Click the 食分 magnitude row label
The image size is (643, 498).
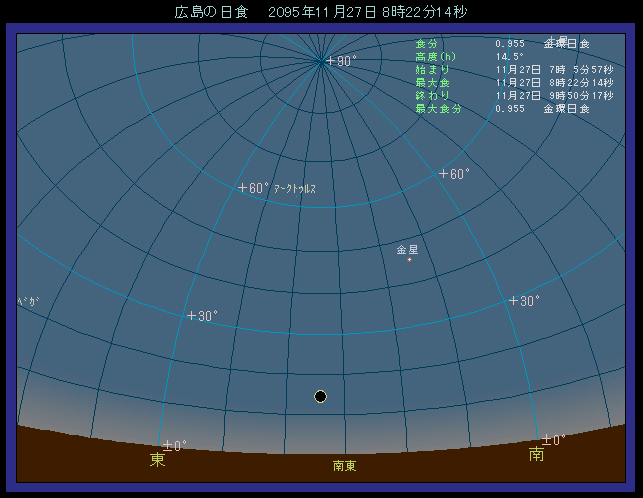pos(426,44)
